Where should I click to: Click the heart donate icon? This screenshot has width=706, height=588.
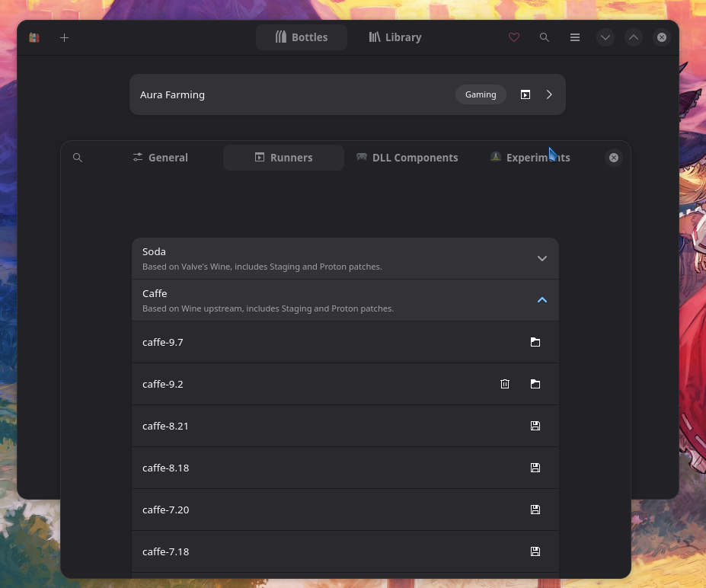pyautogui.click(x=514, y=37)
